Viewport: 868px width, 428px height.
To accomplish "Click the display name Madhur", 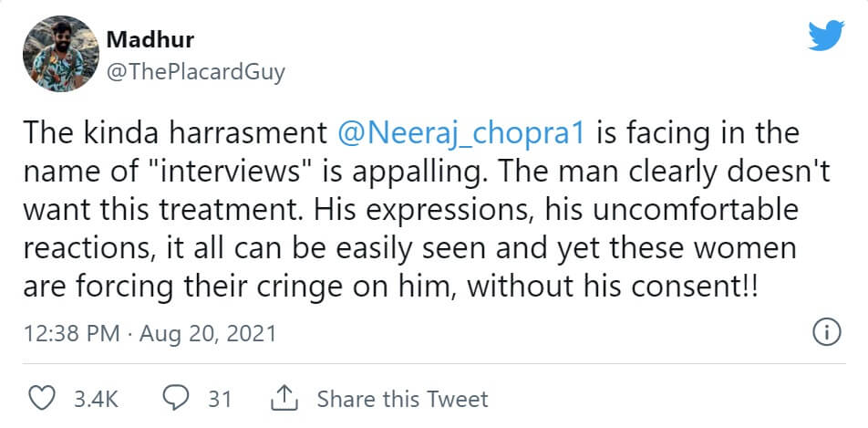I will (x=151, y=40).
